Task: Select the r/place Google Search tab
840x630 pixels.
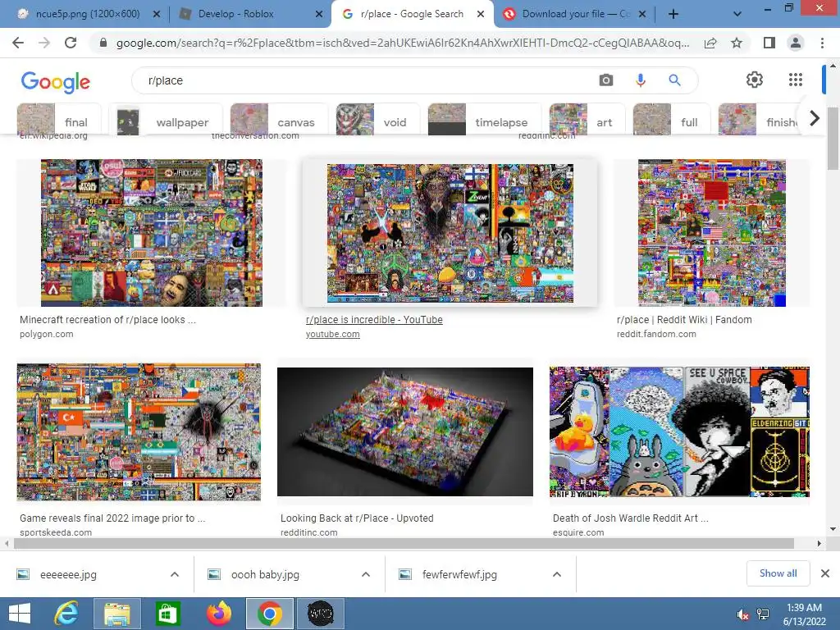Action: [410, 14]
